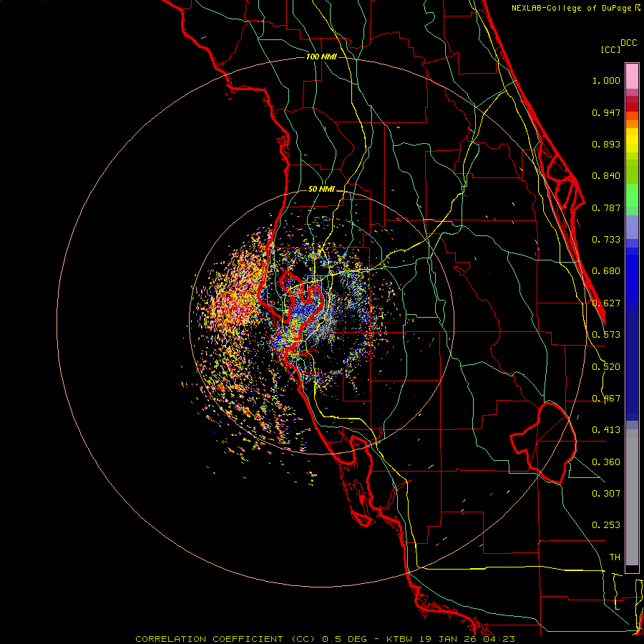Pick the 0.360 legend value

click(x=606, y=462)
